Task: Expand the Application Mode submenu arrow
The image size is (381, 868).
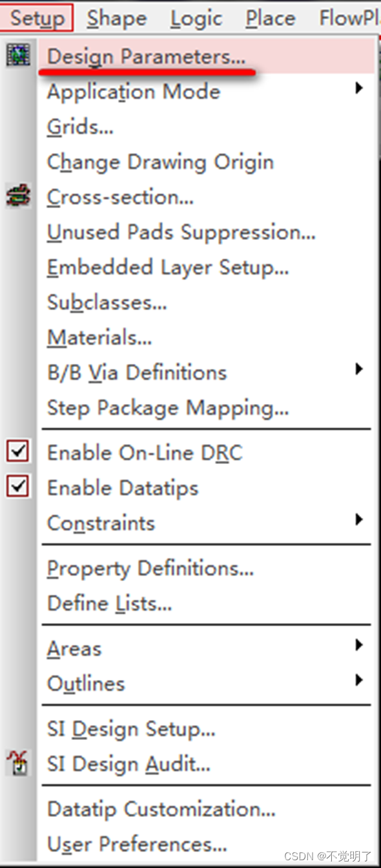Action: pos(359,89)
